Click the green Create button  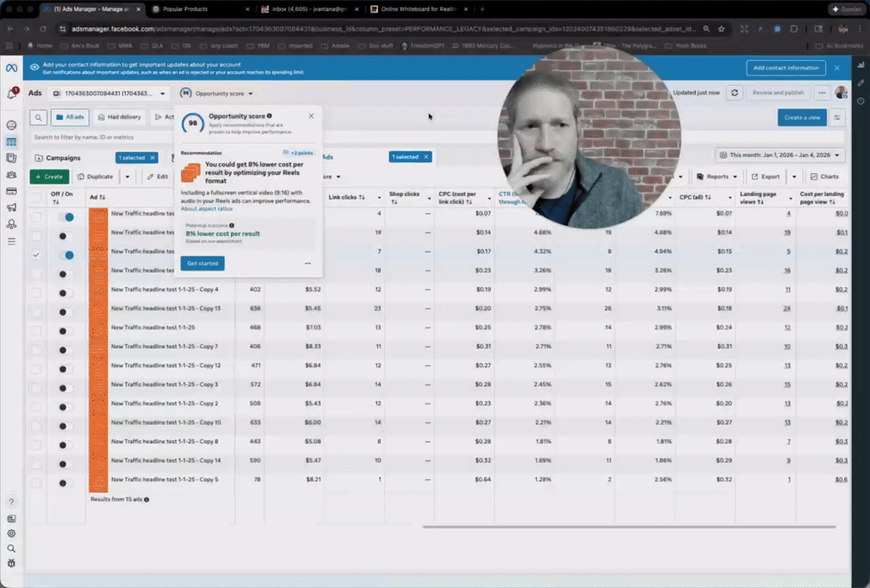49,177
